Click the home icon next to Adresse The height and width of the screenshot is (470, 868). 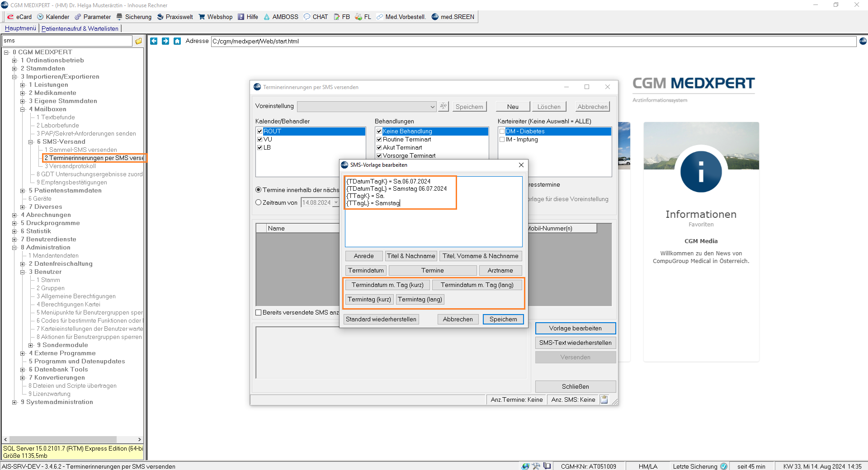[177, 41]
